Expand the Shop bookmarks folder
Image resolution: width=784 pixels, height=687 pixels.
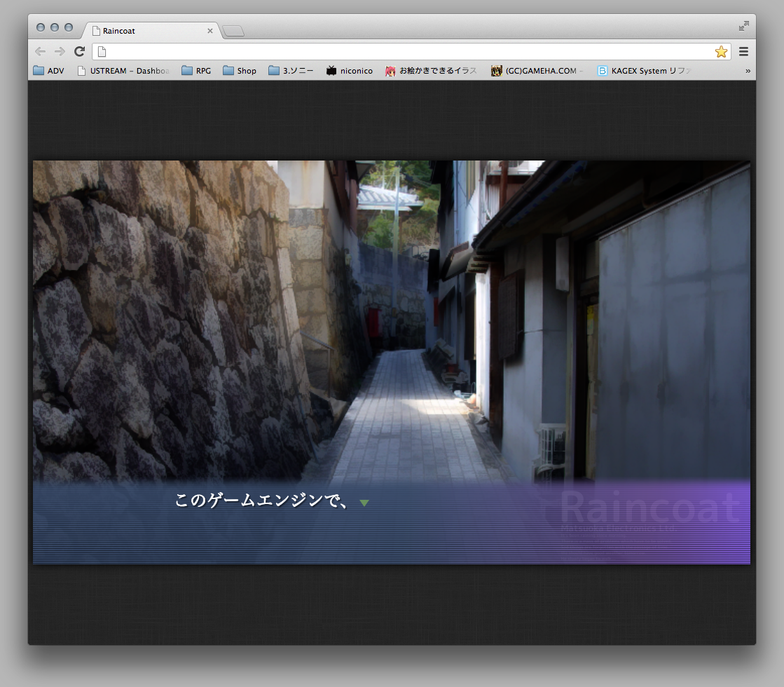pyautogui.click(x=240, y=71)
